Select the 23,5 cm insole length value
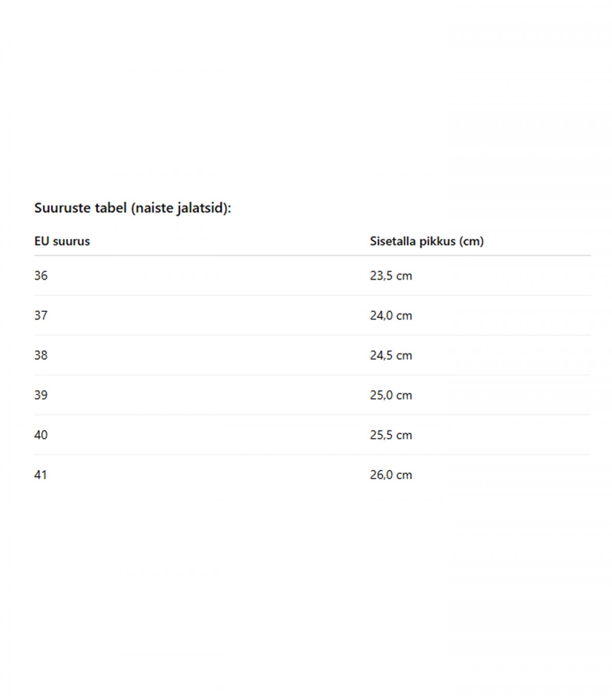 tap(391, 276)
